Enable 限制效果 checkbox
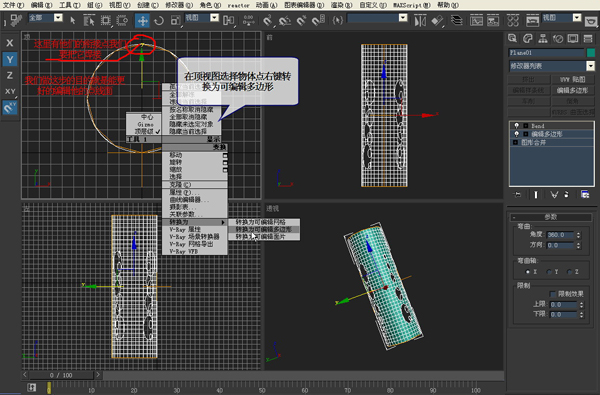The height and width of the screenshot is (395, 600). (553, 294)
